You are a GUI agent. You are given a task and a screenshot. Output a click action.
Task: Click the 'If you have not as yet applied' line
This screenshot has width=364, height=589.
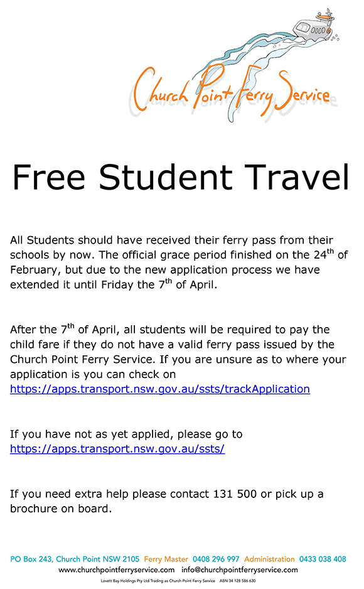[x=126, y=435]
